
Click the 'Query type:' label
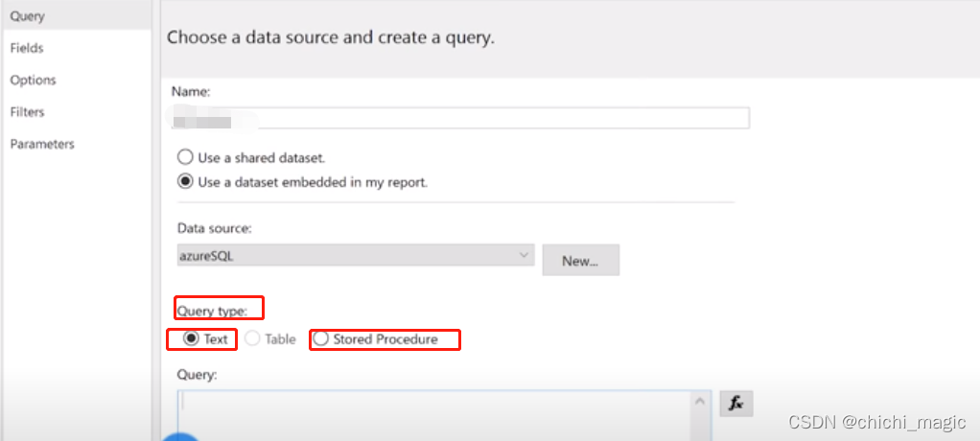[x=213, y=311]
